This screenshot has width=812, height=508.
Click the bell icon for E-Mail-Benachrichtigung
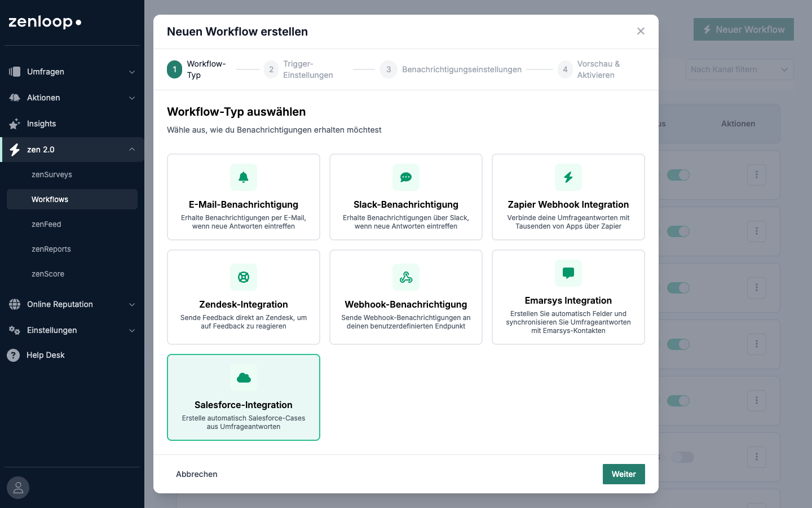[x=244, y=177]
